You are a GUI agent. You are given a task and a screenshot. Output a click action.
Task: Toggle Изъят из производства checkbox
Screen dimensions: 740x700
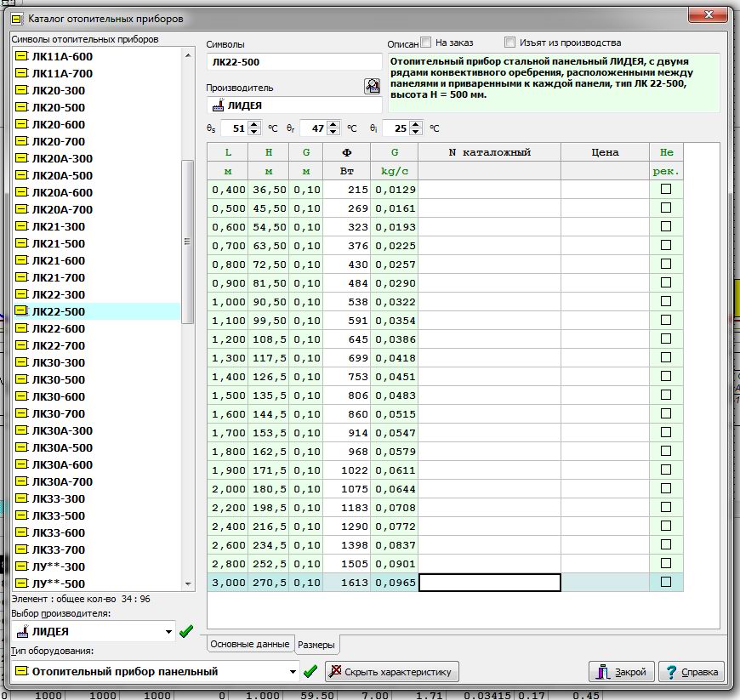point(509,43)
